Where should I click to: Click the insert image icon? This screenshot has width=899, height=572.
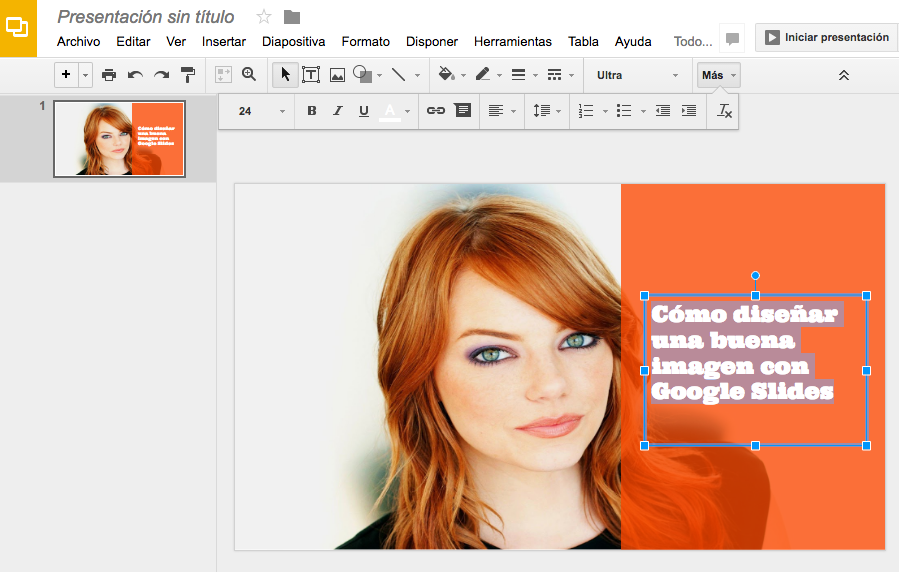(337, 75)
